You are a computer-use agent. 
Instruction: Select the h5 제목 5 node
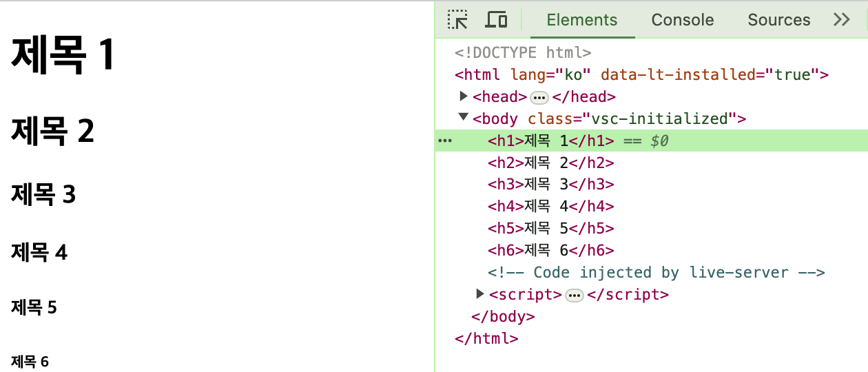551,228
